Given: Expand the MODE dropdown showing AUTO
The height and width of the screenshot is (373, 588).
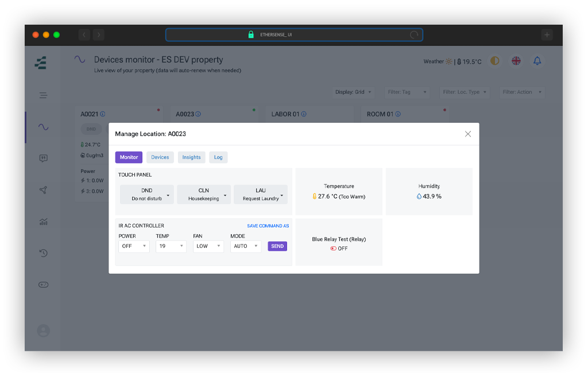Looking at the screenshot, I should (x=245, y=246).
